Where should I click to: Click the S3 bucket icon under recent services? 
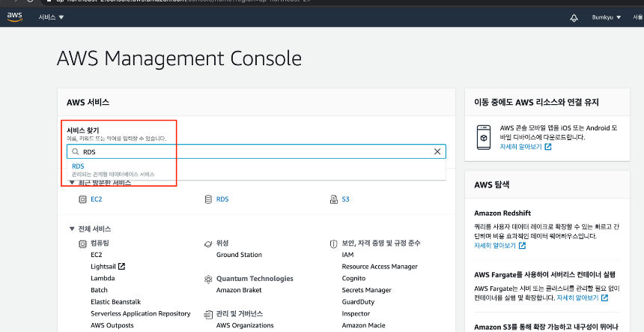click(x=334, y=199)
